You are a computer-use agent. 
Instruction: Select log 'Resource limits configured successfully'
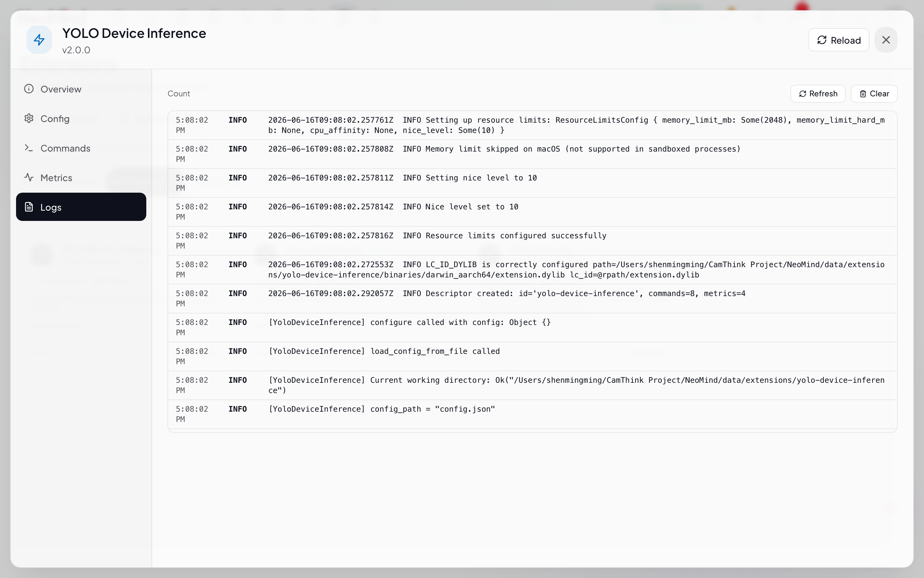(532, 241)
